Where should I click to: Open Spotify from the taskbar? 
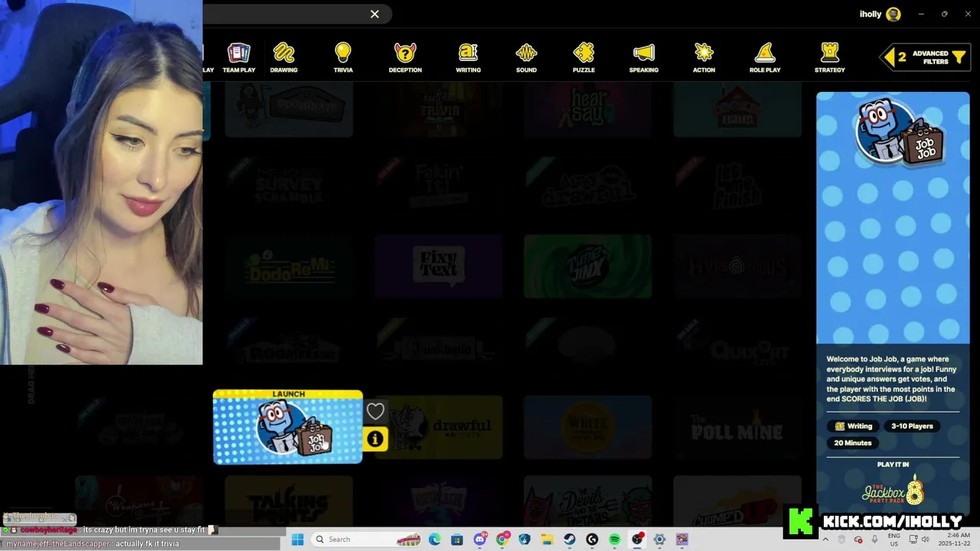[x=615, y=540]
